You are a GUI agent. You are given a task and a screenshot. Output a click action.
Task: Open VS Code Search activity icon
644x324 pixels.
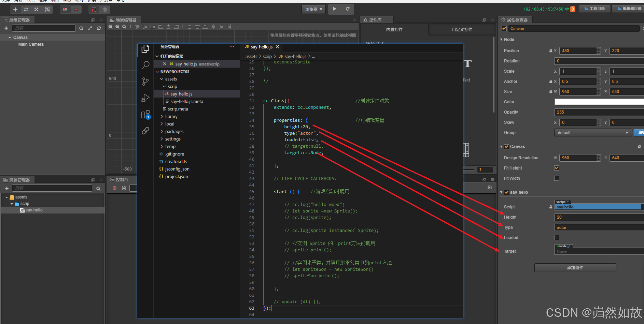point(145,65)
